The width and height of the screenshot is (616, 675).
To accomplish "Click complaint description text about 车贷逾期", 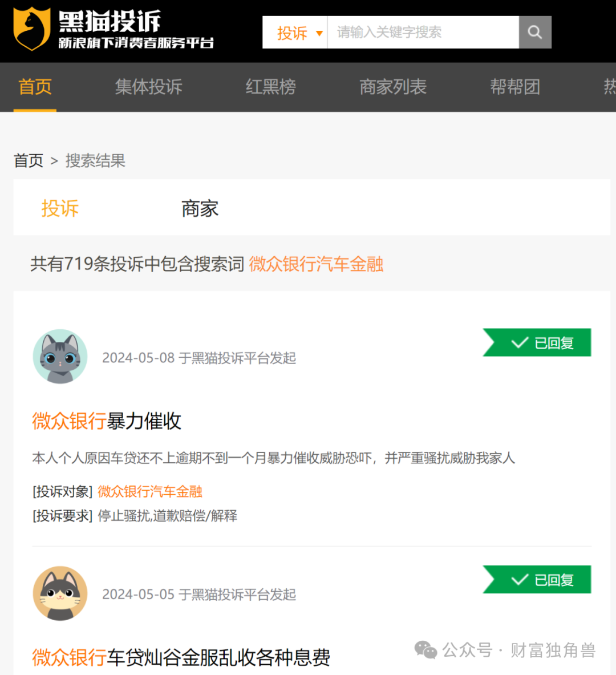I will pyautogui.click(x=273, y=458).
